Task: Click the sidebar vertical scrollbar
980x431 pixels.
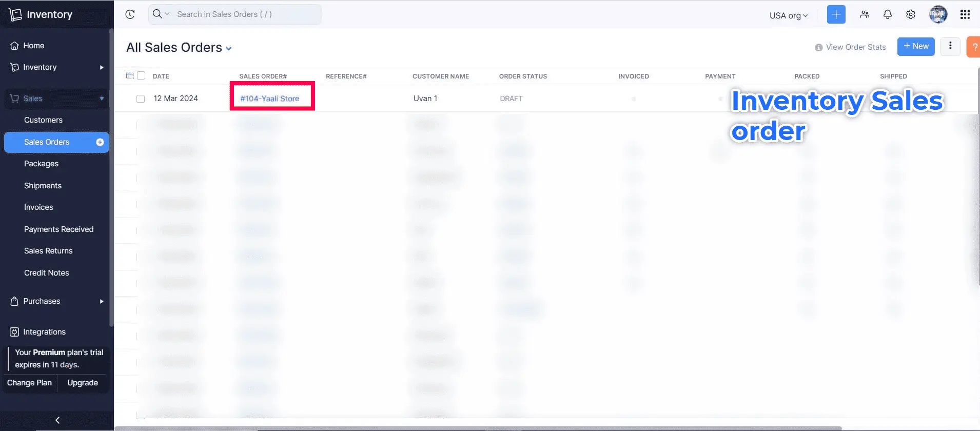Action: 111,177
